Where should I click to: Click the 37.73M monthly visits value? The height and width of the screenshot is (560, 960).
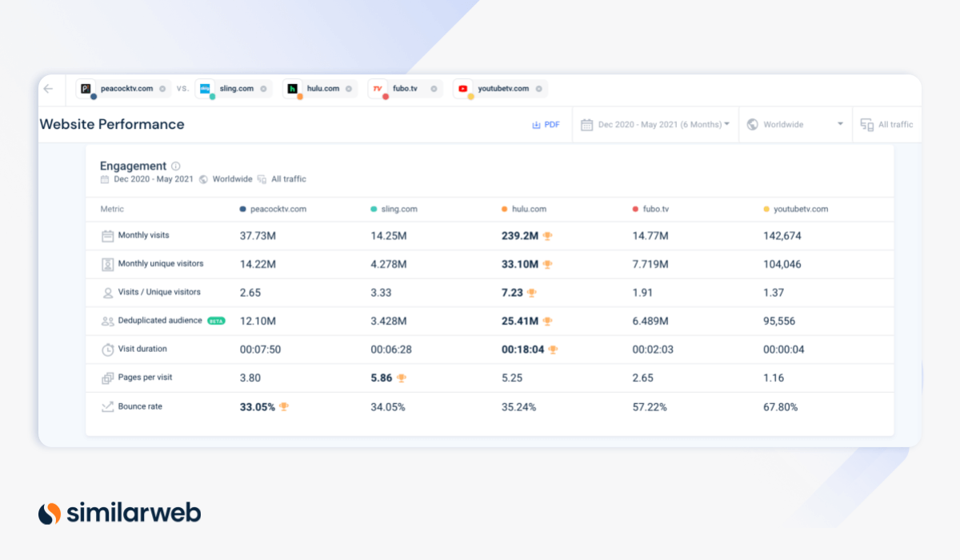(x=258, y=236)
